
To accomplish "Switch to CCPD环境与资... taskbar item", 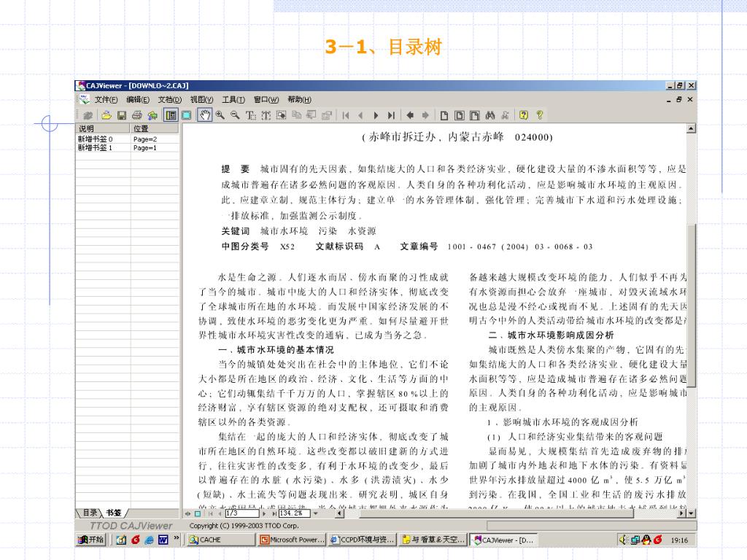I will tap(363, 540).
